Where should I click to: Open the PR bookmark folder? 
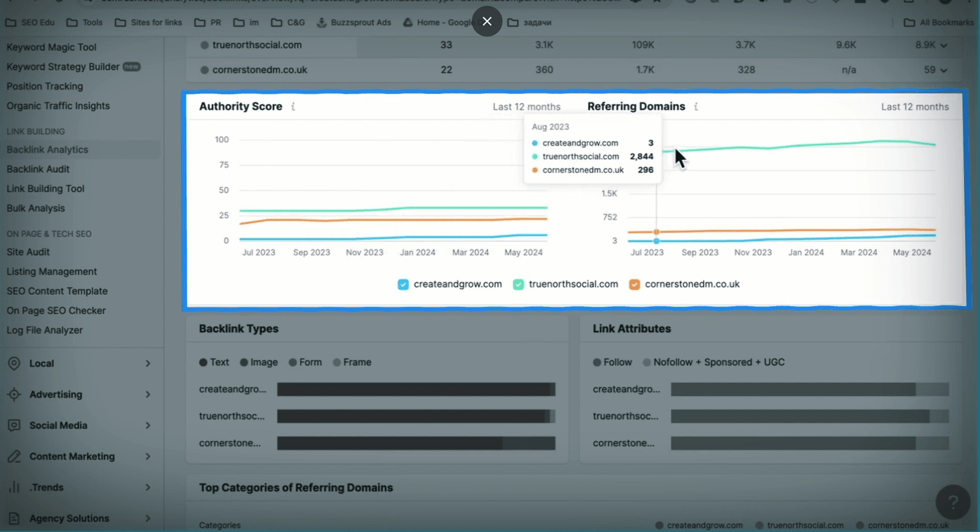(x=208, y=23)
